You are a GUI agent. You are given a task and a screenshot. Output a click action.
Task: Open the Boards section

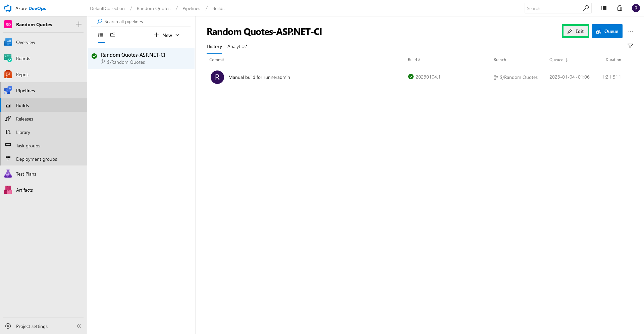tap(44, 58)
